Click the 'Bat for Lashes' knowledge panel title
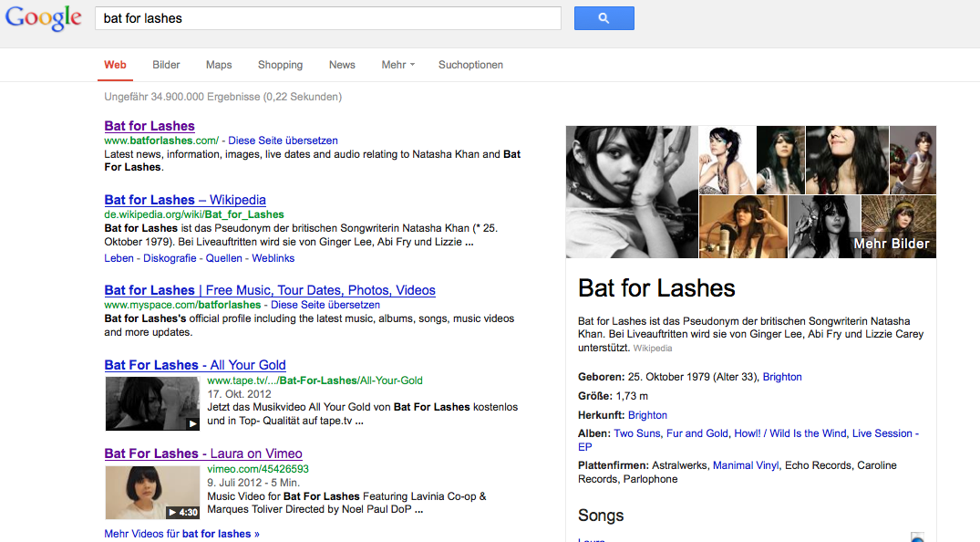This screenshot has height=542, width=980. point(656,288)
